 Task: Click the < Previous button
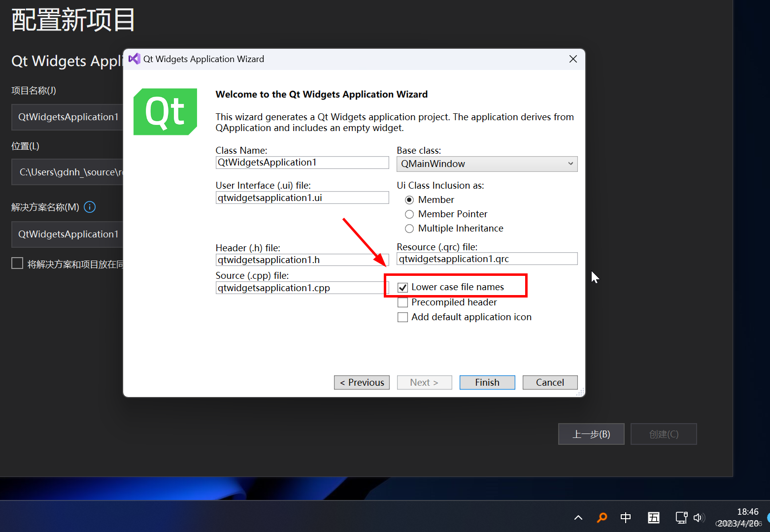[x=362, y=383]
